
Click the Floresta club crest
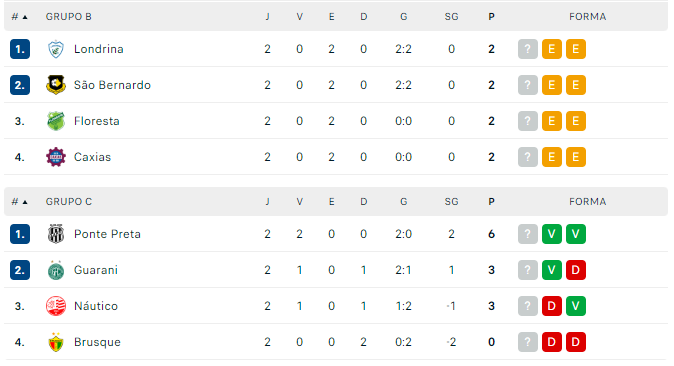(56, 121)
